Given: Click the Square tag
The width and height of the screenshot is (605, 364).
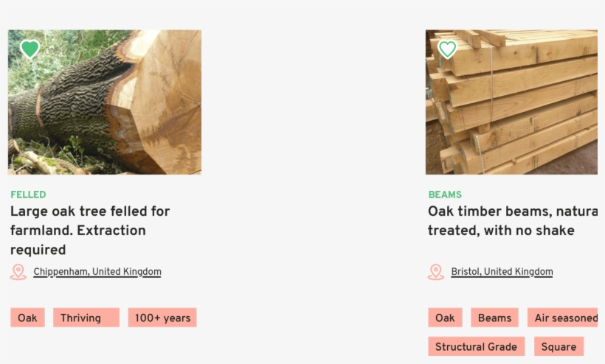Looking at the screenshot, I should coord(559,346).
